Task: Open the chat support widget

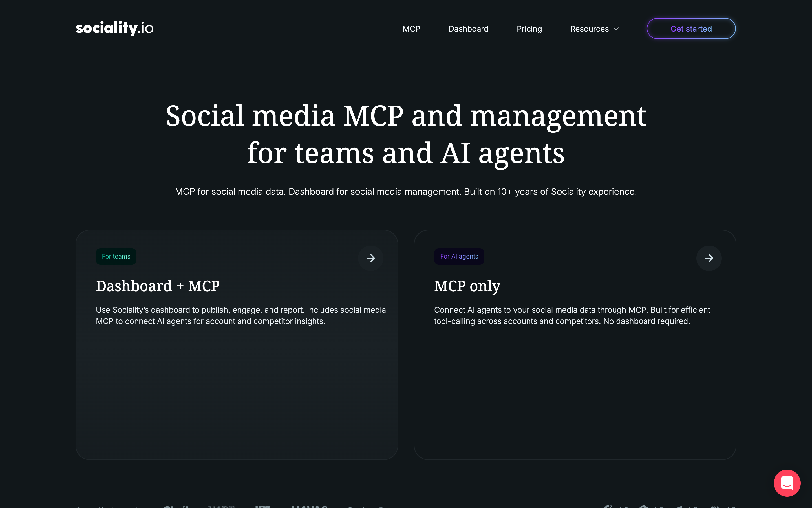Action: 787,483
